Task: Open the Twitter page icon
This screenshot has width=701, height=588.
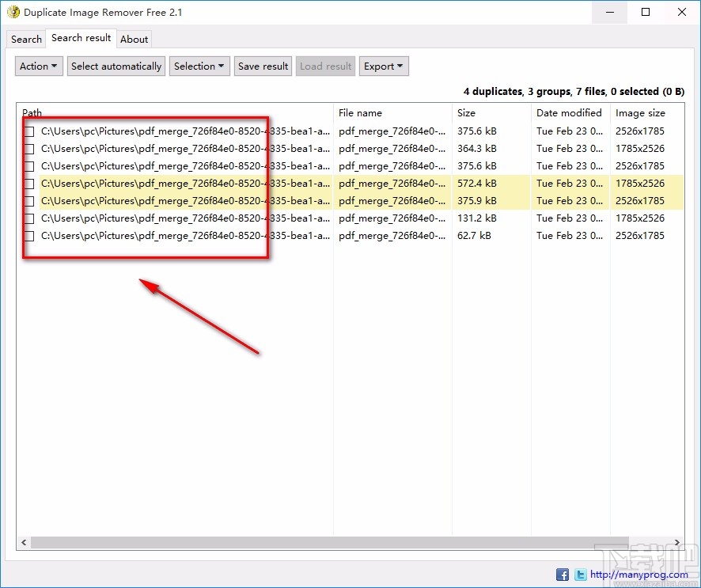Action: click(580, 575)
